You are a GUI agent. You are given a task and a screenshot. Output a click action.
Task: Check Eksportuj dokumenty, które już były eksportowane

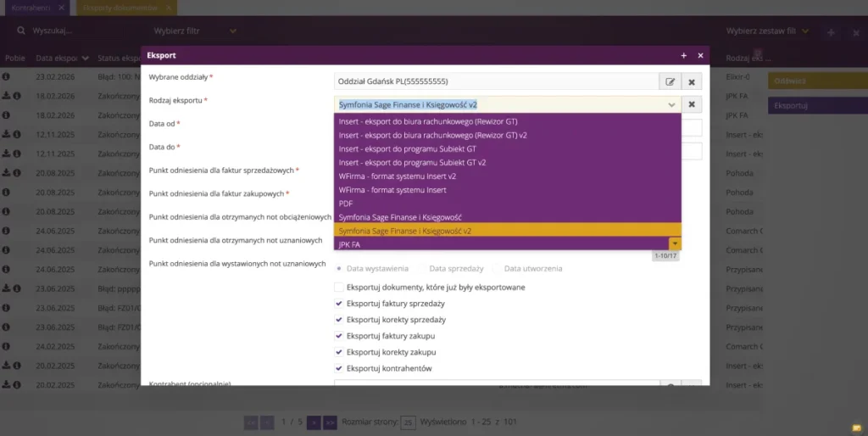(339, 287)
